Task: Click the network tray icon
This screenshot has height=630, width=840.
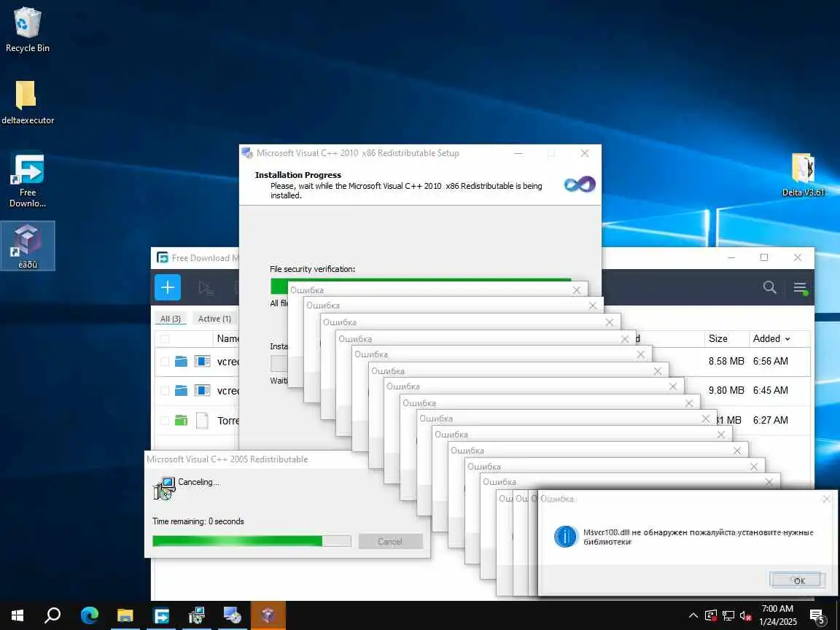Action: pos(728,615)
